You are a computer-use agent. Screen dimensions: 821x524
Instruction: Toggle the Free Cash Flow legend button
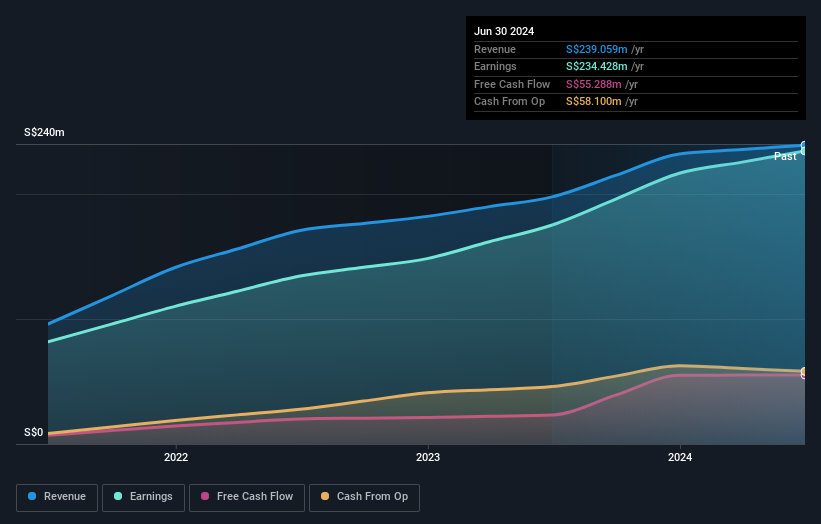247,497
